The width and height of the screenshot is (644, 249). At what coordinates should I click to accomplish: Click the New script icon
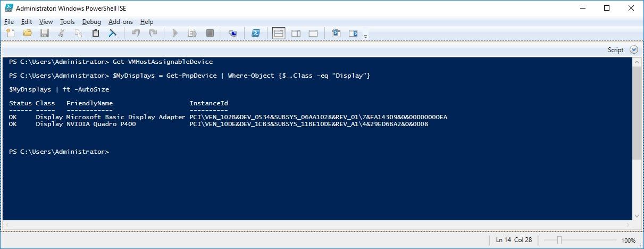tap(11, 34)
